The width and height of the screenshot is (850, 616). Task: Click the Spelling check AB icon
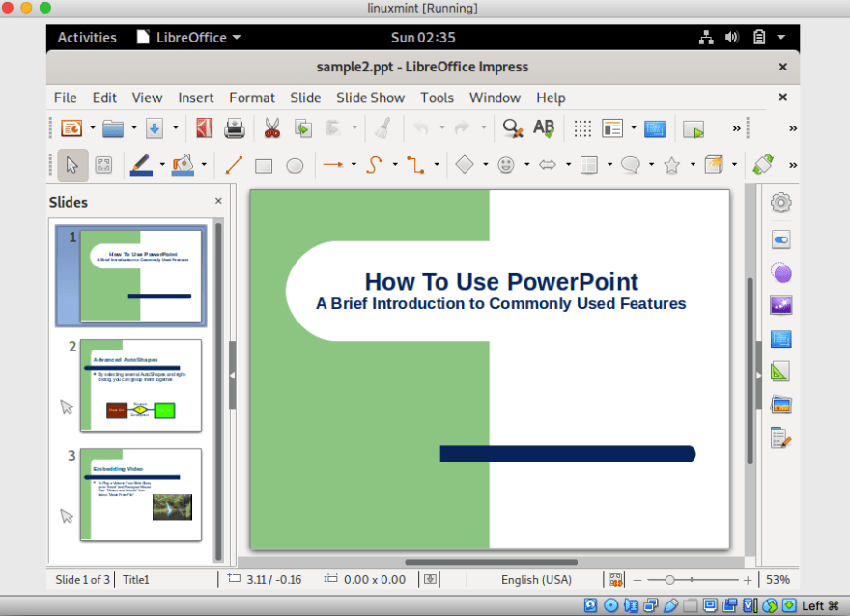544,128
